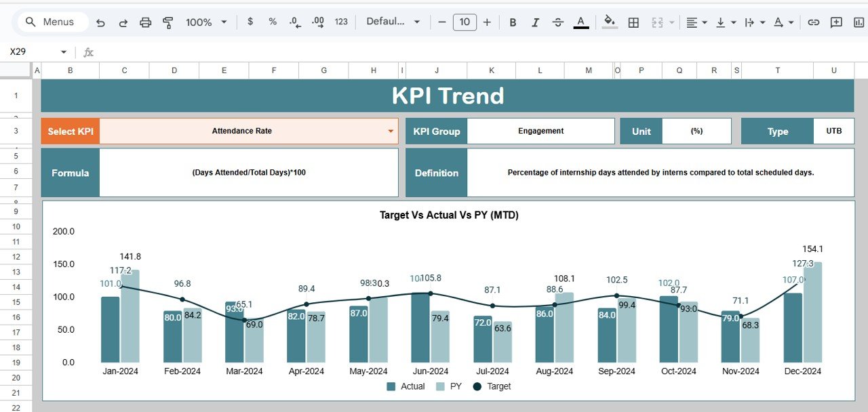Open the Menus search
The width and height of the screenshot is (868, 412).
51,22
